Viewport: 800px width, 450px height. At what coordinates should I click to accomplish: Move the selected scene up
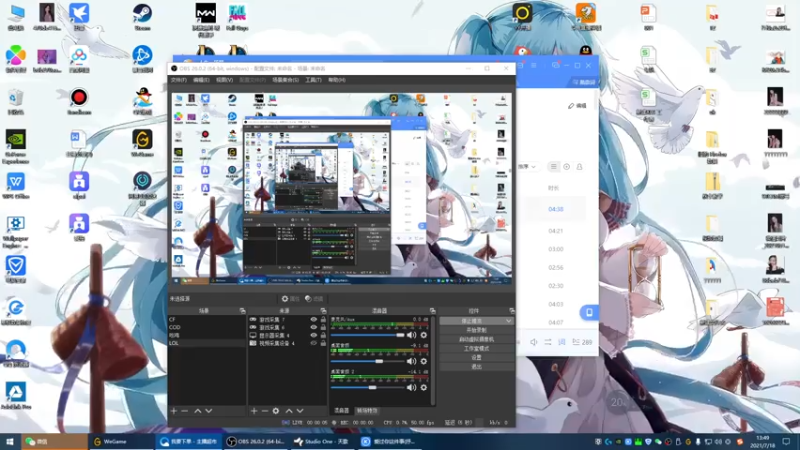pyautogui.click(x=197, y=411)
